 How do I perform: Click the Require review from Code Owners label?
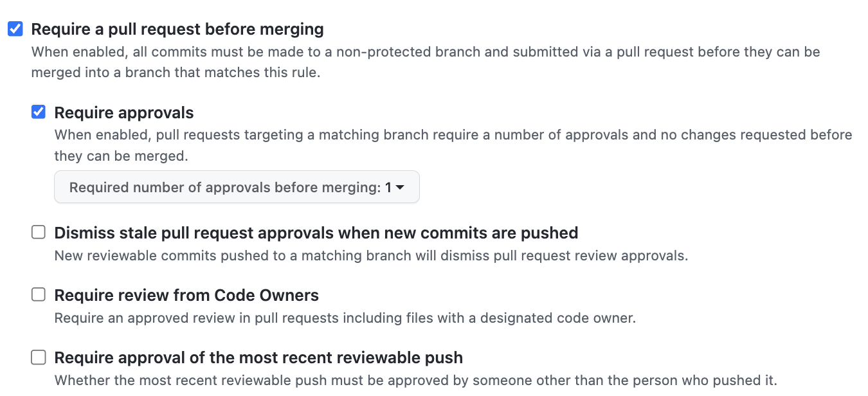click(x=186, y=294)
